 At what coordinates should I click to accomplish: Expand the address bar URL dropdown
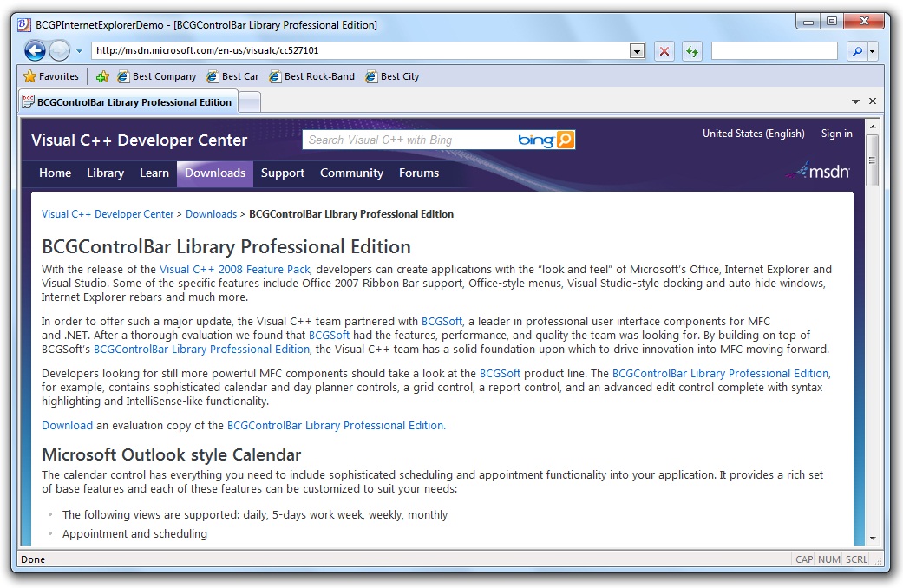638,51
